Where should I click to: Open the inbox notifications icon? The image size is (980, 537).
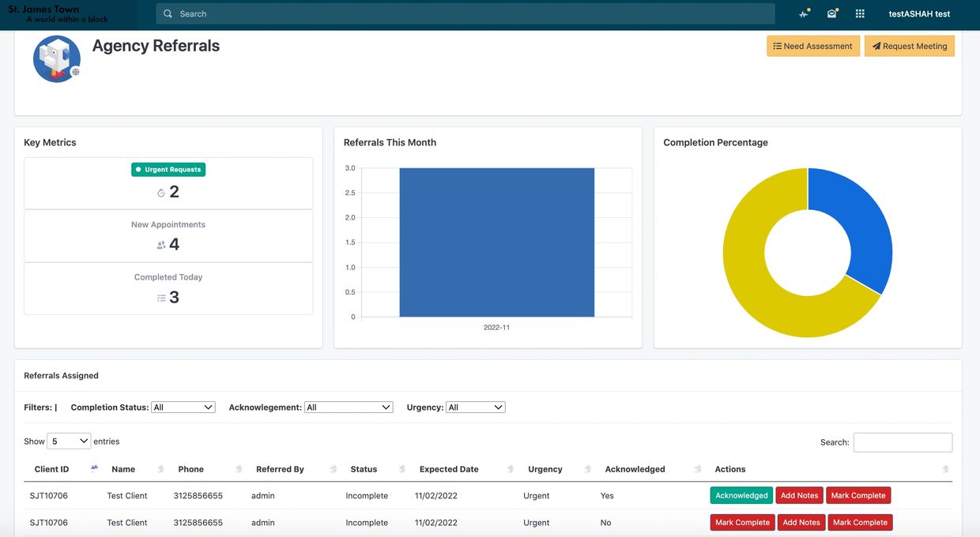[x=831, y=13]
